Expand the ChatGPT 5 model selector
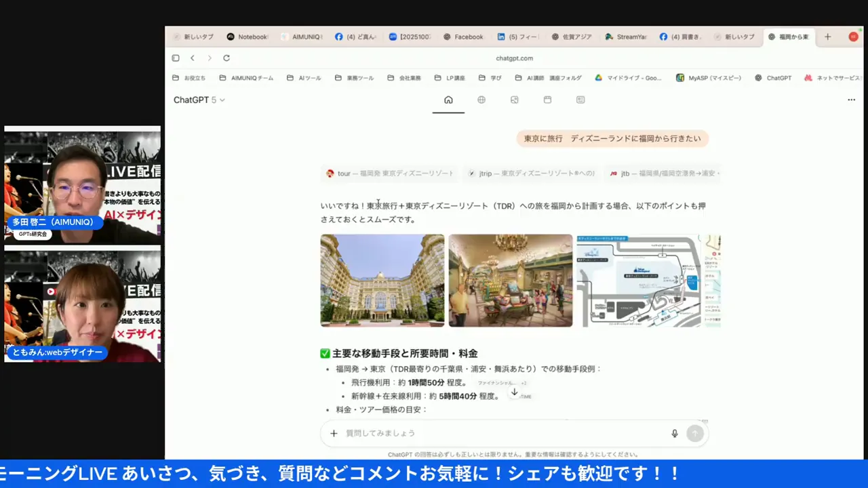The width and height of the screenshot is (868, 488). click(199, 100)
